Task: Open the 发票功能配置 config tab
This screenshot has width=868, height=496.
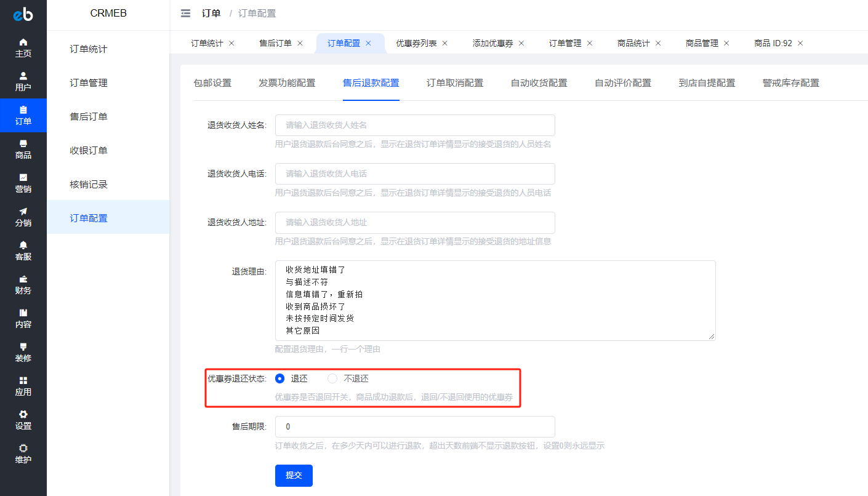Action: tap(287, 82)
